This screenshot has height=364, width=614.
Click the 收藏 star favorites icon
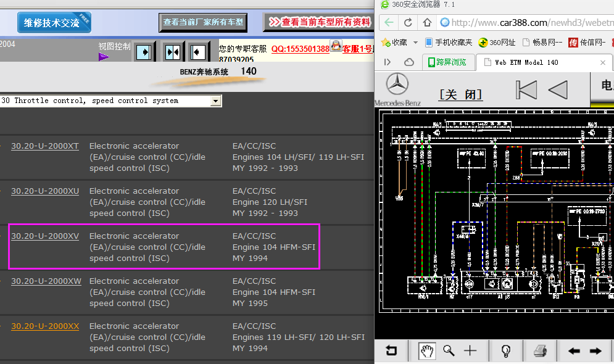tap(386, 43)
